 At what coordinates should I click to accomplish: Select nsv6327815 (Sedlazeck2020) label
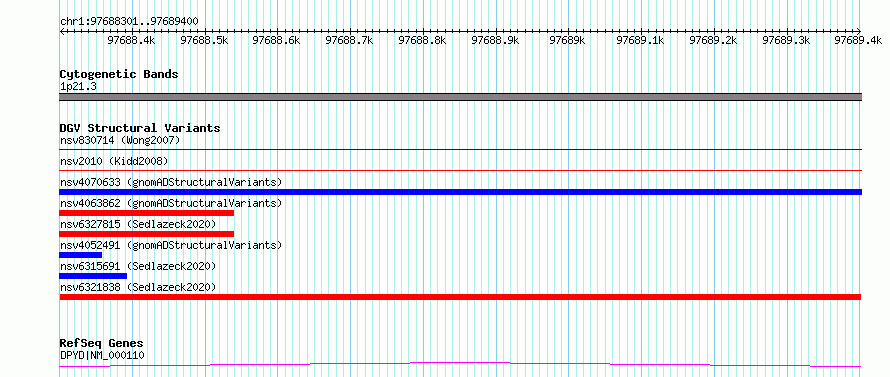tap(138, 224)
